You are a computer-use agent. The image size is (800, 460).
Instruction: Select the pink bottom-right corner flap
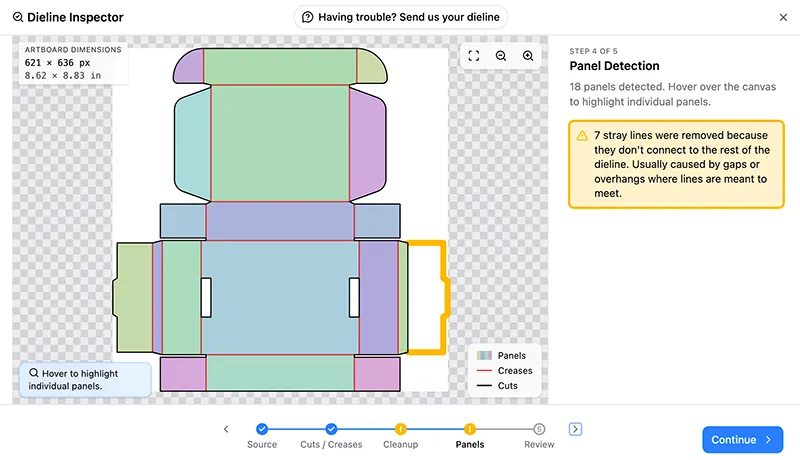tap(377, 374)
